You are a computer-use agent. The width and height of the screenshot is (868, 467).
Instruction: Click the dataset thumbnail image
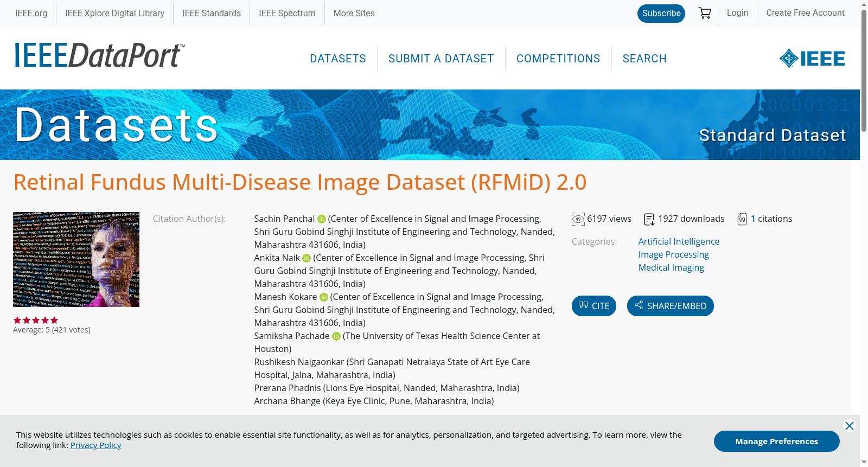click(x=76, y=259)
